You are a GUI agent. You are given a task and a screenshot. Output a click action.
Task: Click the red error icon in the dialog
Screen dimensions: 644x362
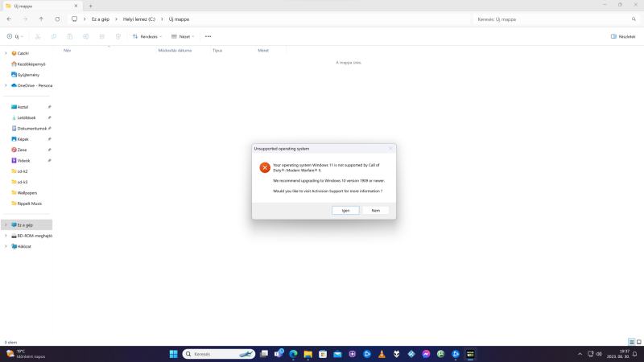point(265,167)
